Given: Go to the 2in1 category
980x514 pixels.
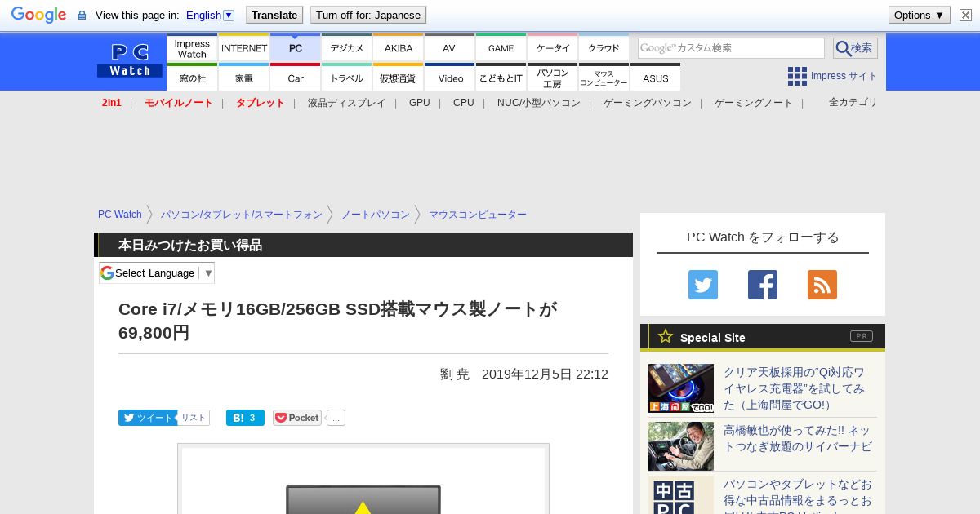Looking at the screenshot, I should pyautogui.click(x=112, y=103).
